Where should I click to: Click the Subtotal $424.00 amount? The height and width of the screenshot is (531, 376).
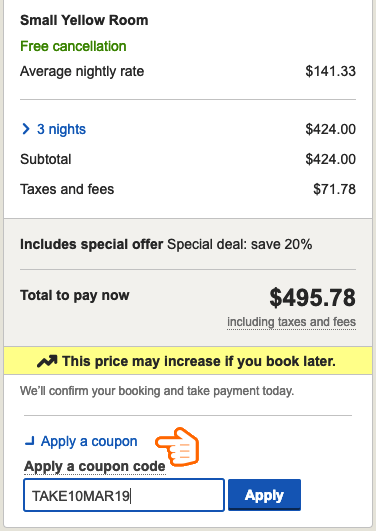[331, 159]
